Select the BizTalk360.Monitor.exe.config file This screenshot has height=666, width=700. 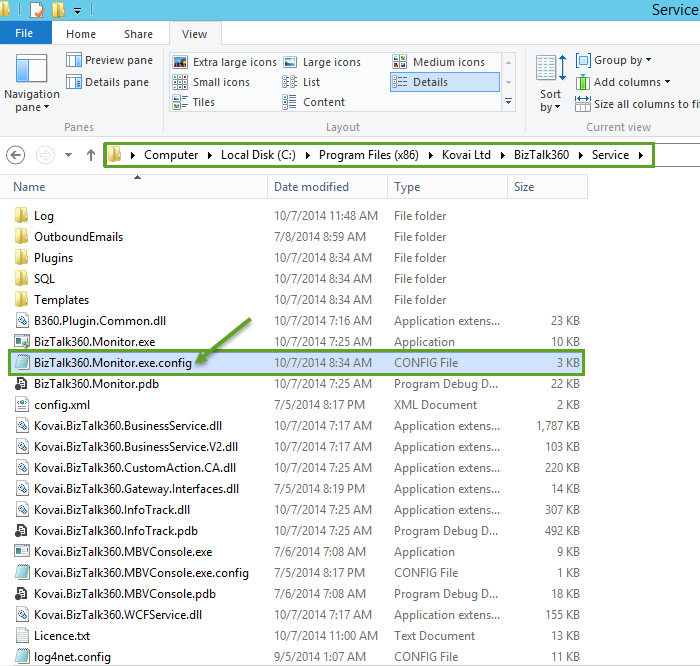point(111,363)
